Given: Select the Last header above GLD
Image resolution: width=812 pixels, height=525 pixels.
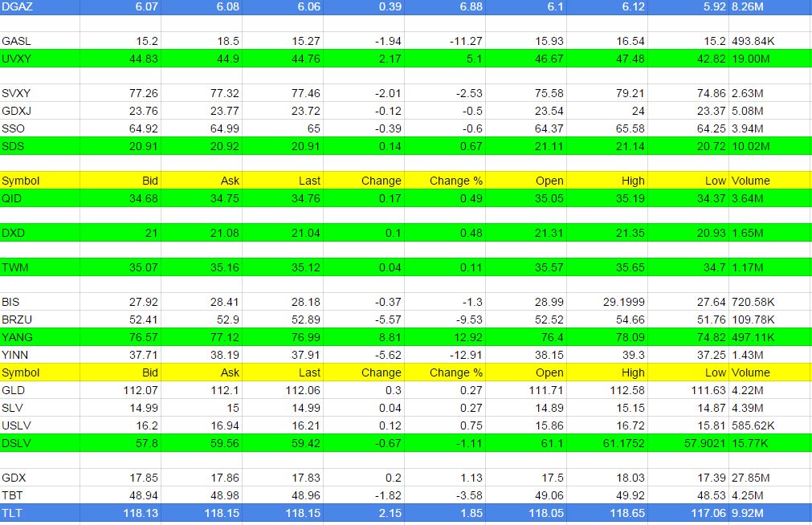Looking at the screenshot, I should coord(283,372).
